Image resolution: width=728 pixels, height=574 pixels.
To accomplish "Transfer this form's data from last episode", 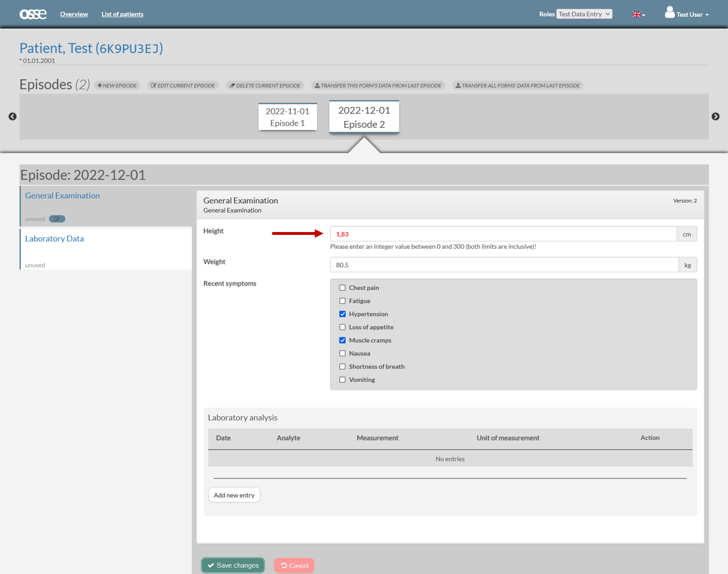I will (378, 85).
